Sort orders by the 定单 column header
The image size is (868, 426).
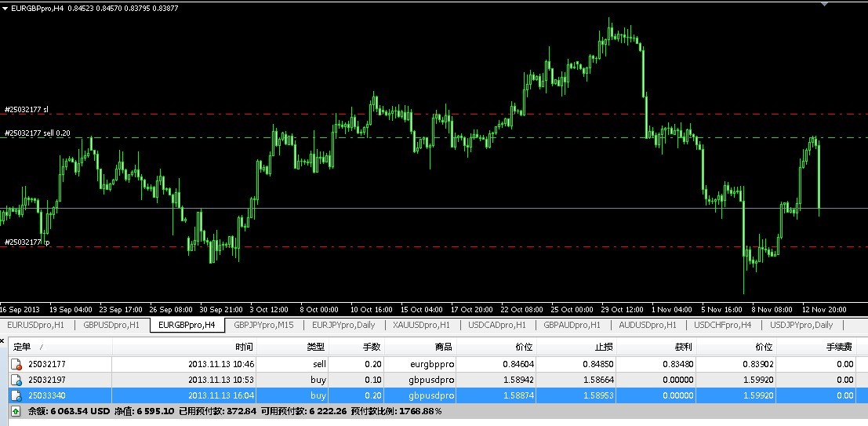[x=61, y=347]
